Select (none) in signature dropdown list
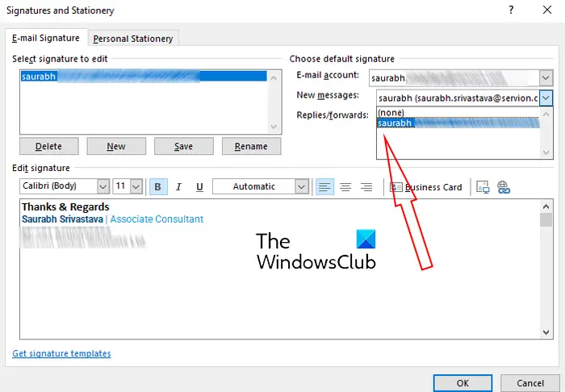The height and width of the screenshot is (392, 565). coord(458,112)
